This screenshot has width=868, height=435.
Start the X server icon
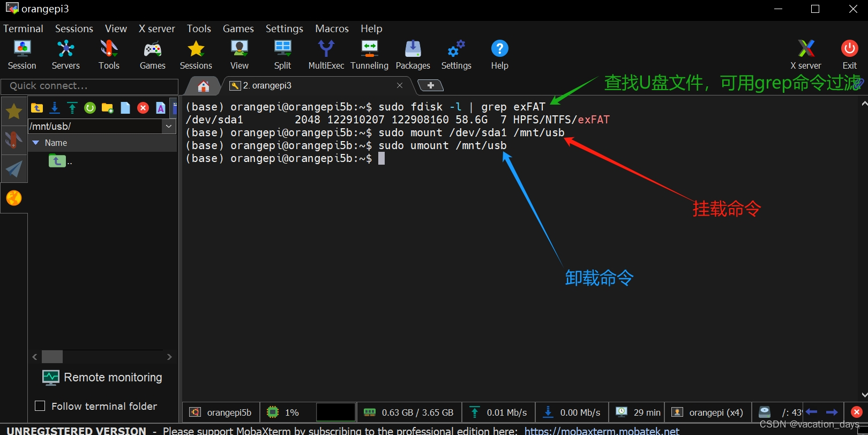[x=806, y=55]
